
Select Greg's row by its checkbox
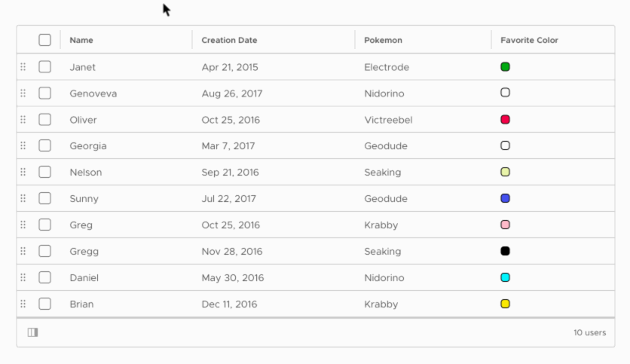click(44, 225)
